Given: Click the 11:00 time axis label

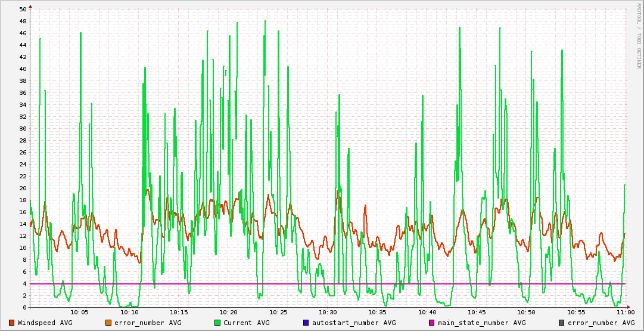Looking at the screenshot, I should [625, 313].
